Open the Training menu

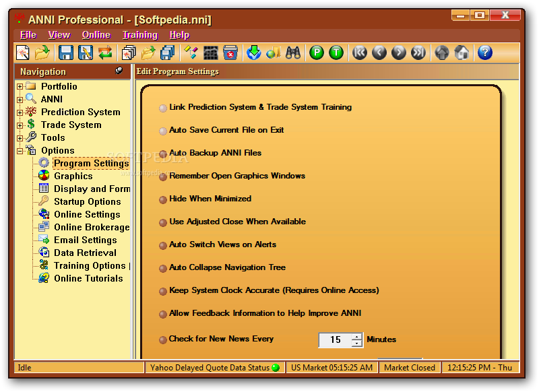point(140,35)
